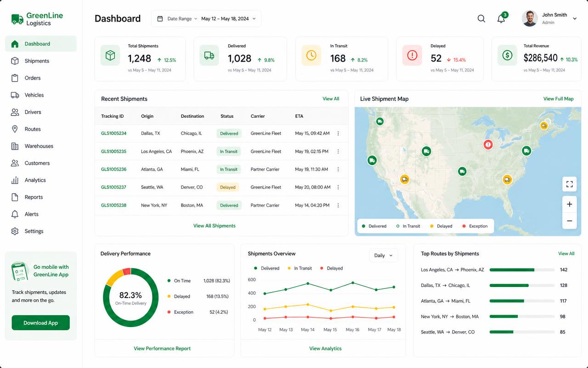Click the Total Shipments box icon
Image resolution: width=588 pixels, height=368 pixels.
click(110, 55)
